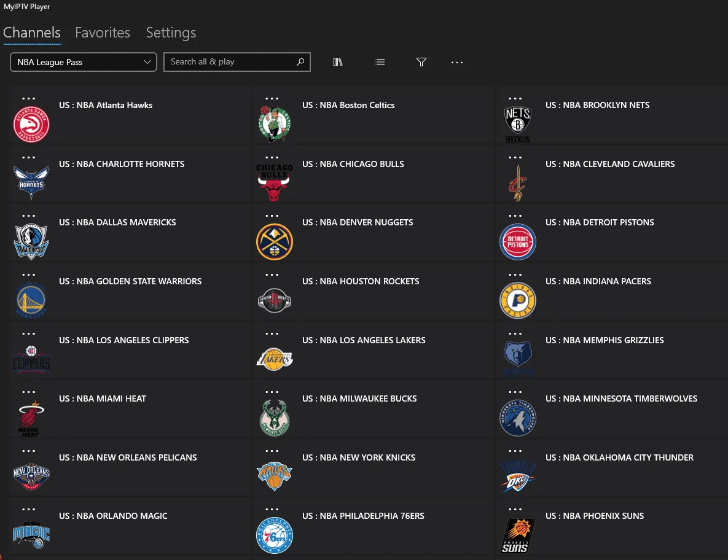This screenshot has height=560, width=728.
Task: Open ellipsis menu for Dallas Mavericks
Action: click(x=28, y=216)
